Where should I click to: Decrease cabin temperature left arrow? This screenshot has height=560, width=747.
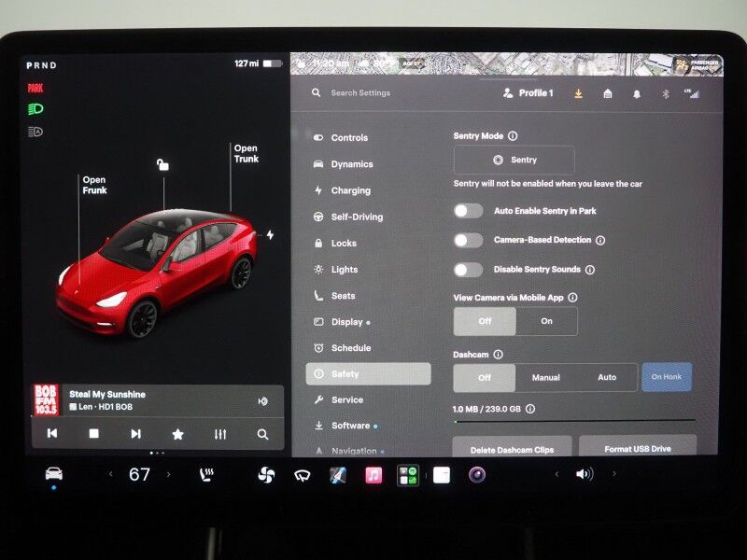coord(111,474)
